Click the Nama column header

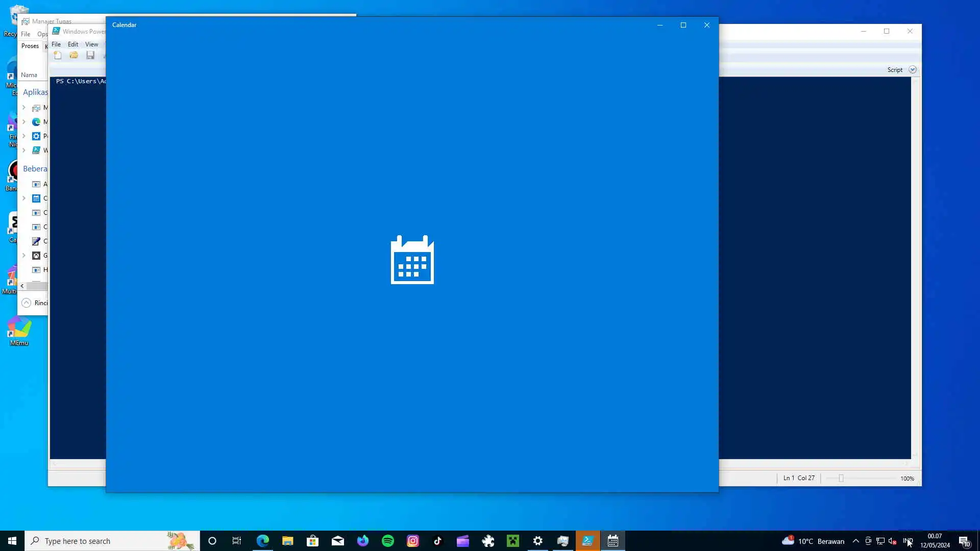(x=29, y=75)
